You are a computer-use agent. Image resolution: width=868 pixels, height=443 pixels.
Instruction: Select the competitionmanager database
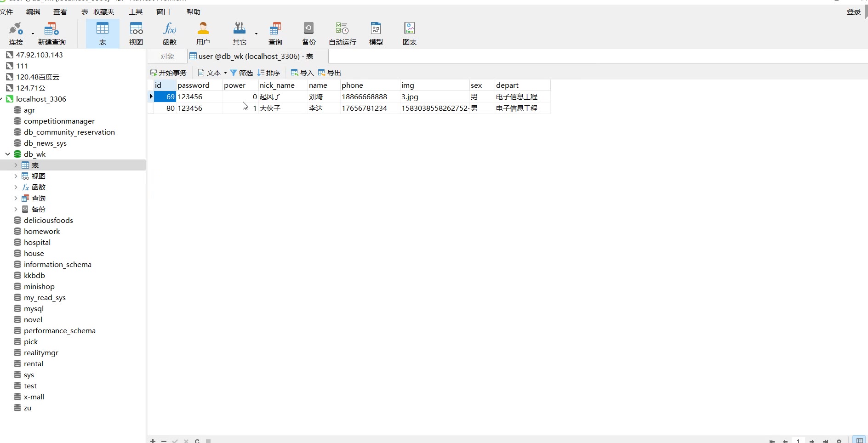tap(59, 121)
